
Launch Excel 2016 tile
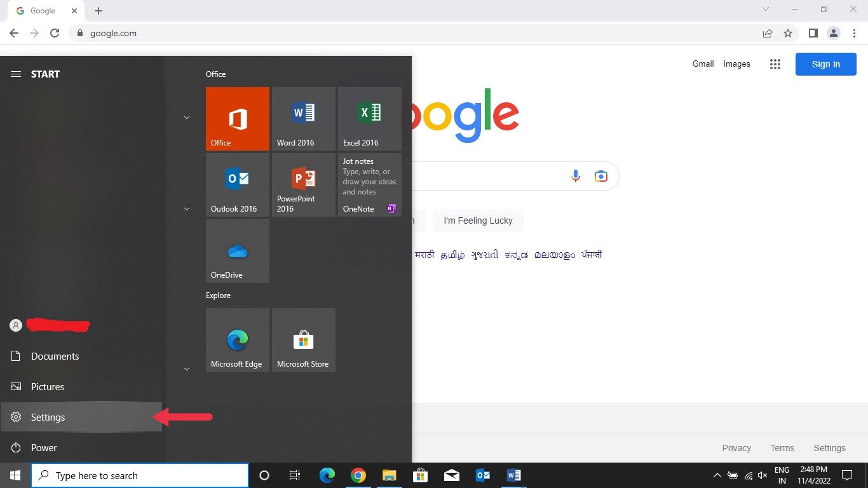[x=370, y=119]
